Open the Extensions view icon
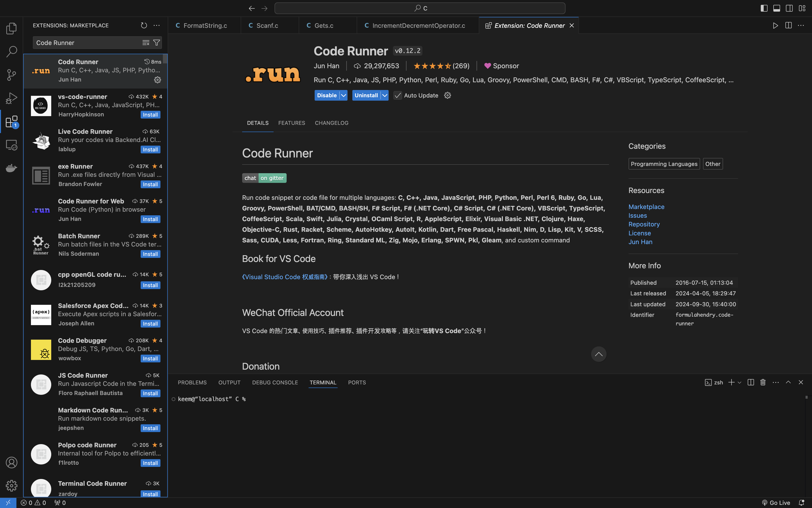This screenshot has height=508, width=812. [11, 121]
